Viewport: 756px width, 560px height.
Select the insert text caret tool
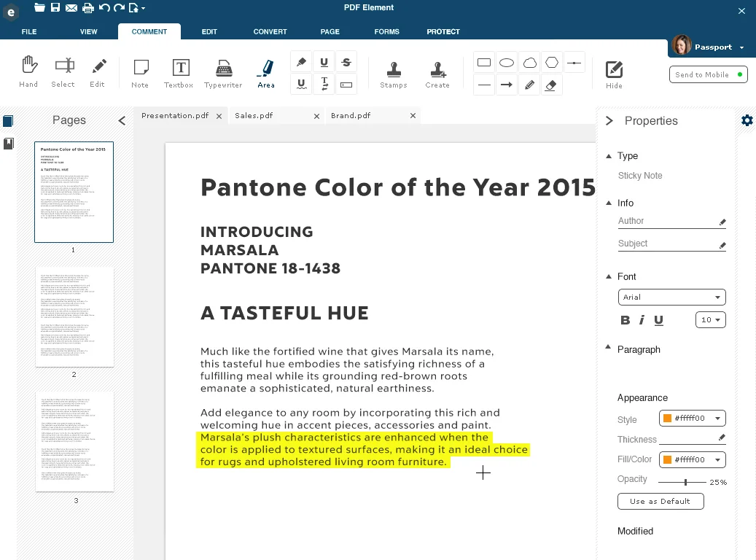click(324, 85)
